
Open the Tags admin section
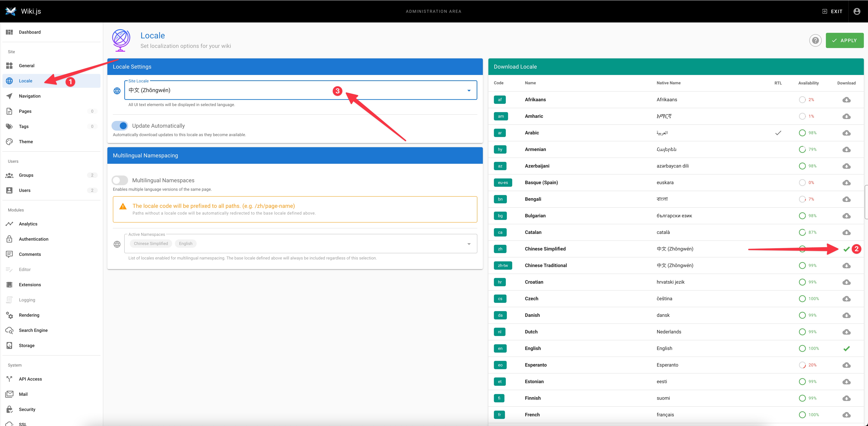tap(51, 126)
